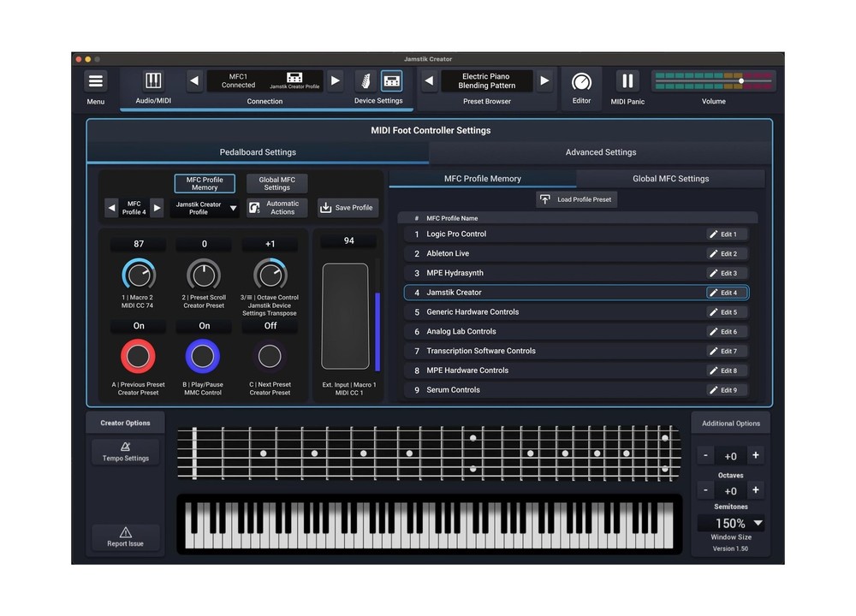Viewport: 856px width, 616px height.
Task: Open the Jamstik Creator Profile dropdown
Action: click(205, 208)
